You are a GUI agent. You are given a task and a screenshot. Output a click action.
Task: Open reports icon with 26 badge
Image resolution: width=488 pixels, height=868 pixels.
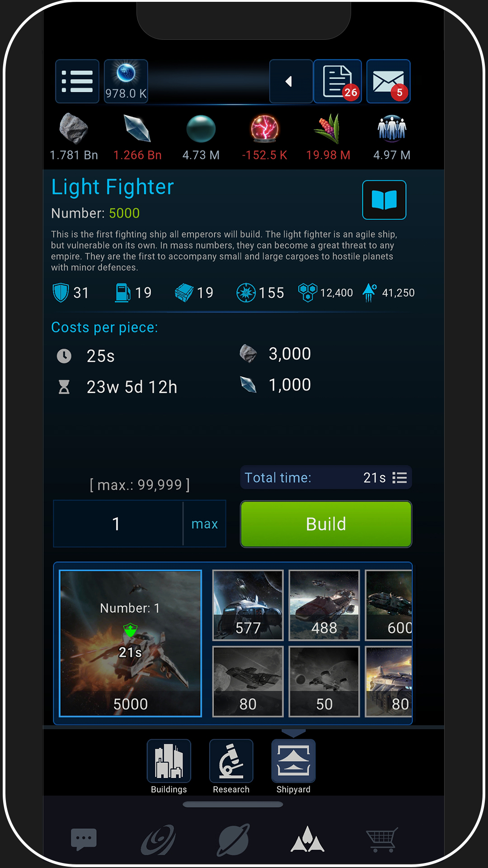(338, 81)
